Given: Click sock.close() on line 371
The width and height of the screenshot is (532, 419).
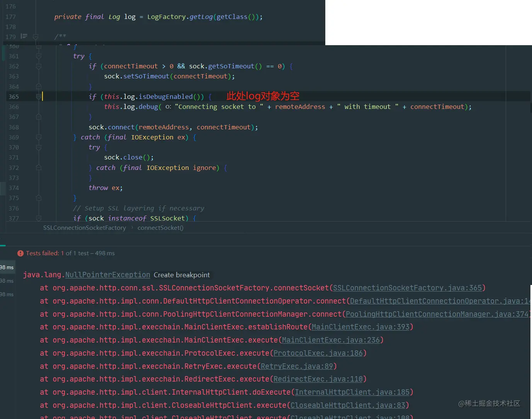Looking at the screenshot, I should coord(129,157).
